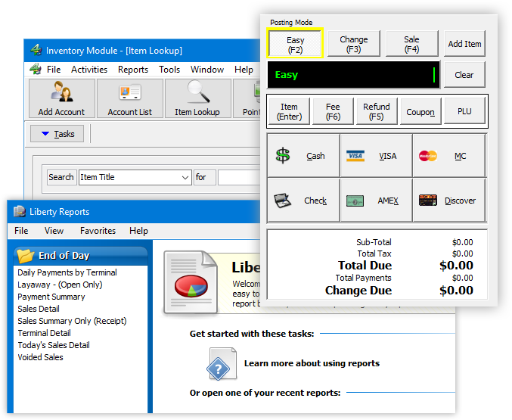Open Account List in the Inventory toolbar

[x=130, y=98]
